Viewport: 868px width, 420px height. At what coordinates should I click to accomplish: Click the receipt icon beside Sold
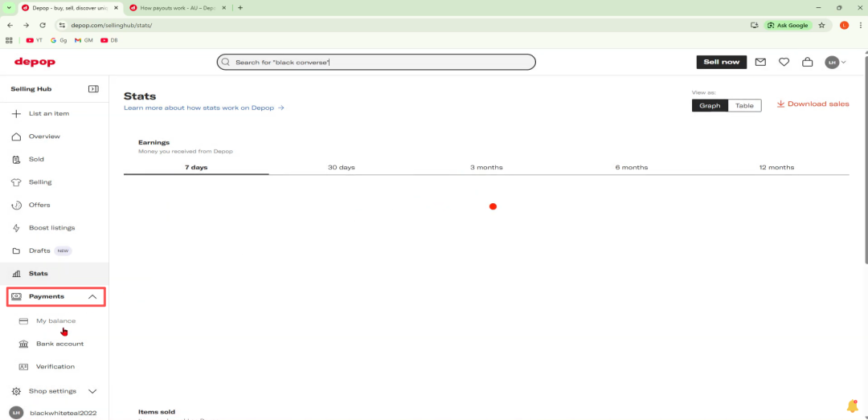[17, 159]
